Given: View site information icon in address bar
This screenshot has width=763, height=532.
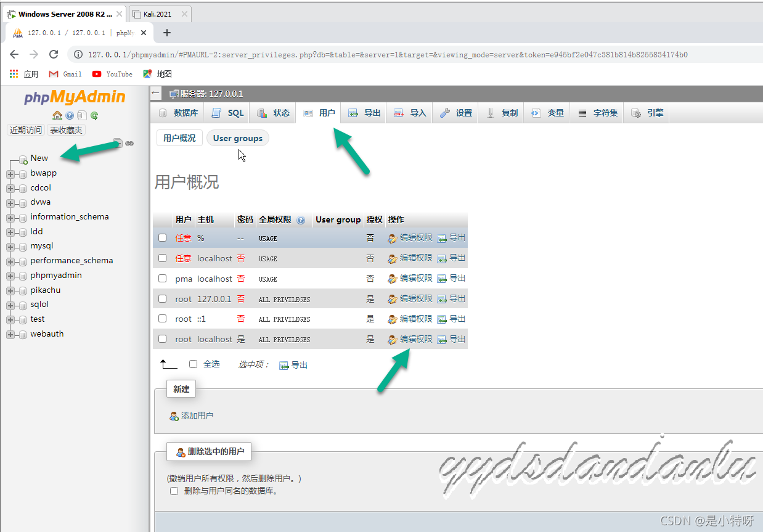Looking at the screenshot, I should [x=78, y=54].
